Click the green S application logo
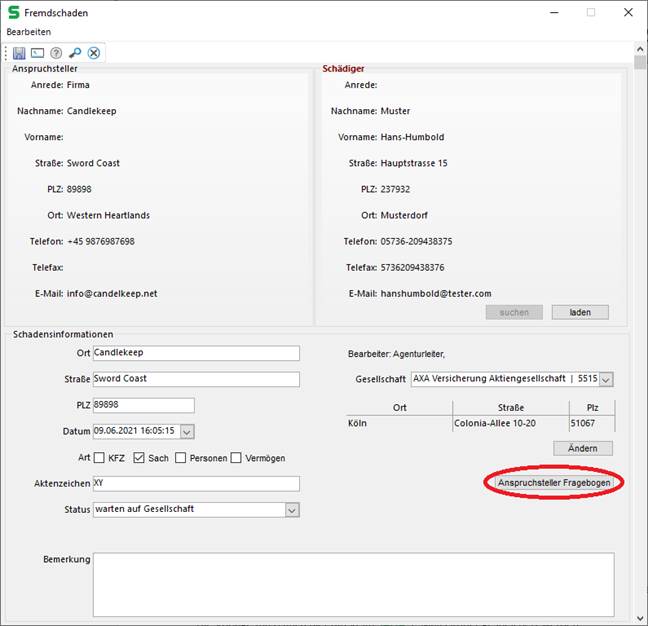The height and width of the screenshot is (626, 648). [13, 13]
